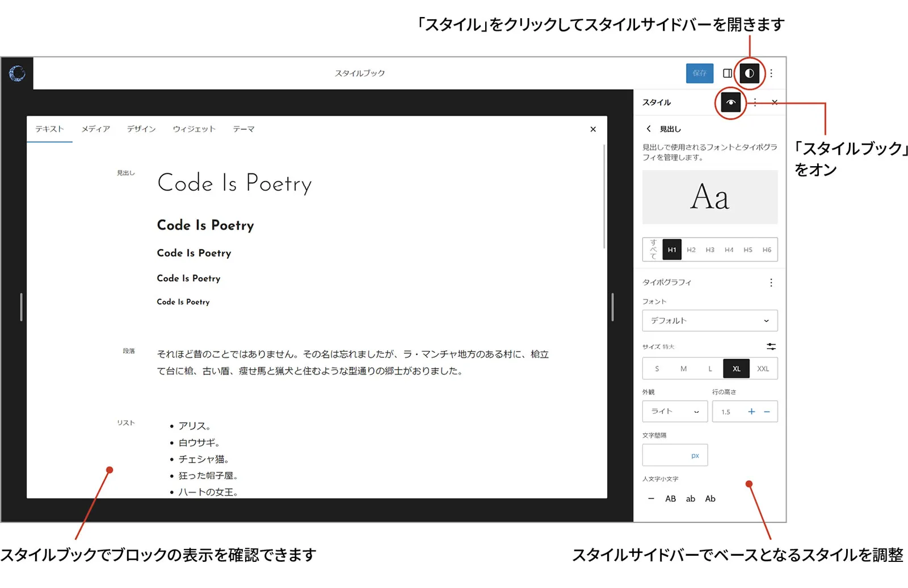
Task: Open the top-bar three-dot options menu
Action: [x=771, y=73]
